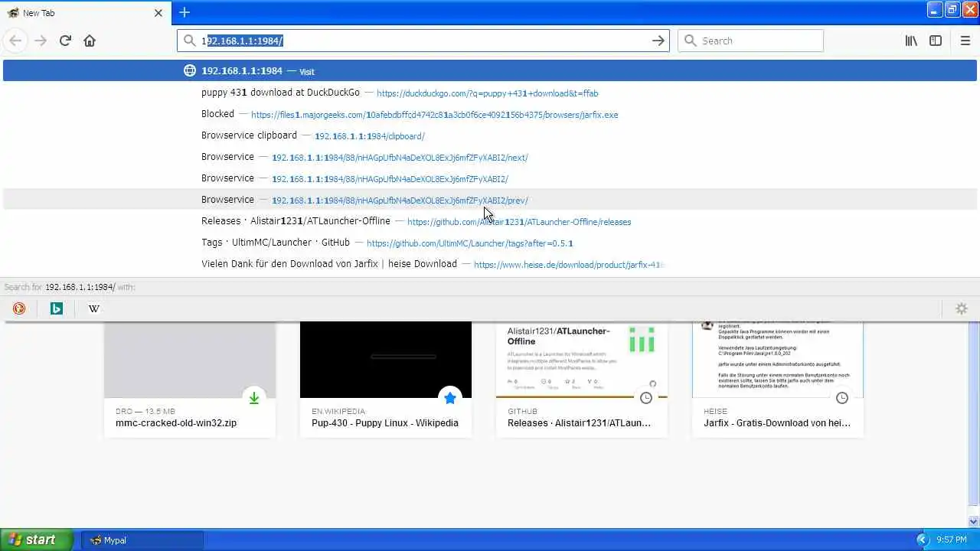Choose the Browservice suggestion ending in /prev/
Screen dimensions: 980x551
tap(490, 200)
